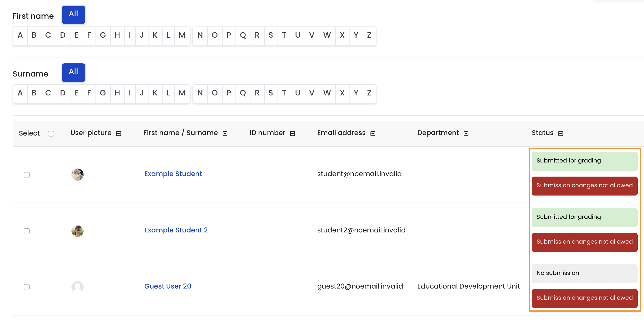Sort by ID number column header
The width and height of the screenshot is (644, 324).
267,133
